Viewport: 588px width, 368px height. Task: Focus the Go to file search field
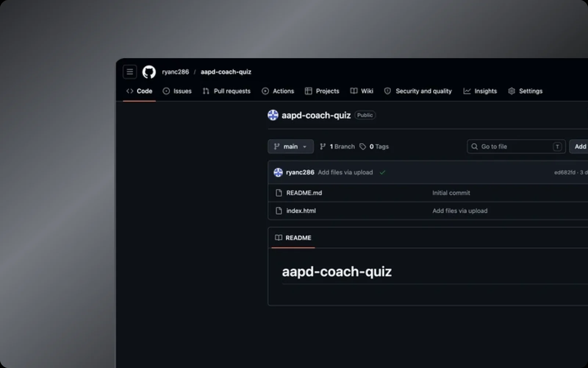click(516, 146)
